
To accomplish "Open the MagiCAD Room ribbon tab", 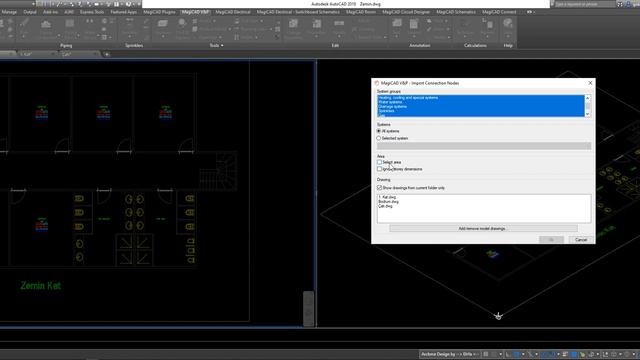I will click(361, 12).
